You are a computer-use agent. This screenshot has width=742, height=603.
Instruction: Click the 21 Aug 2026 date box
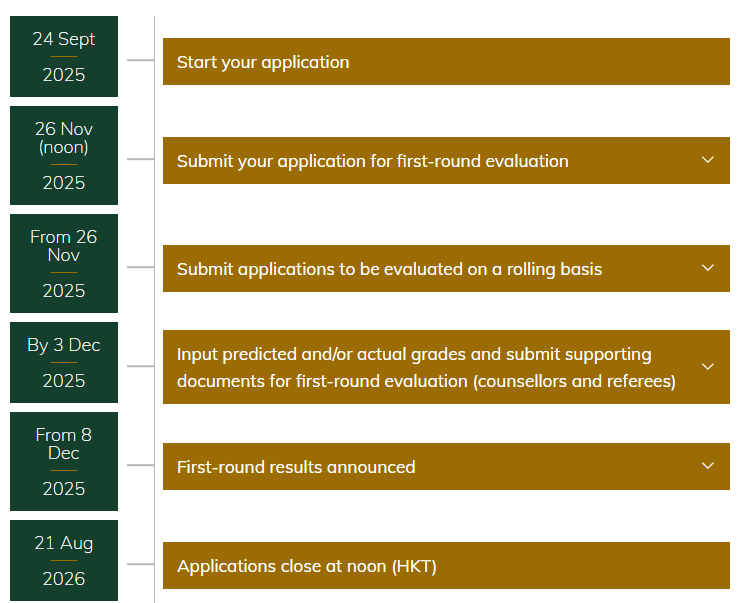(64, 560)
